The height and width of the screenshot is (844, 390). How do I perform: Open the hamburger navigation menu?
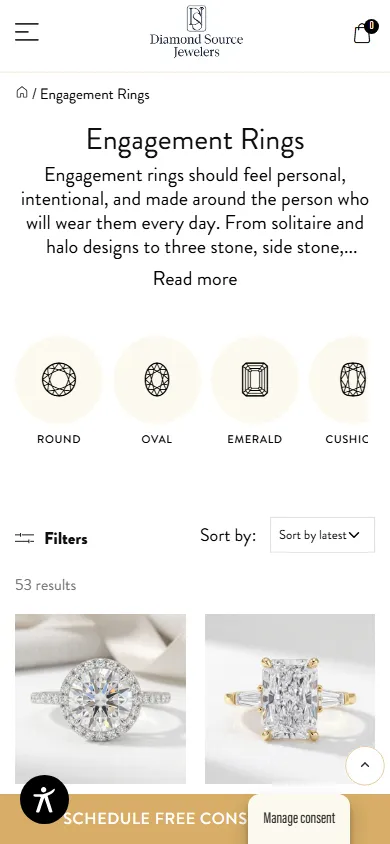26,32
